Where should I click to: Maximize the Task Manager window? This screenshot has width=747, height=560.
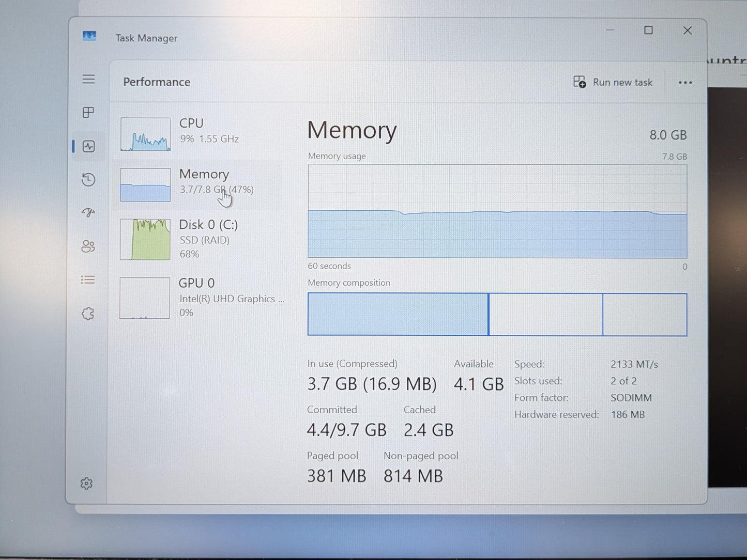click(x=648, y=30)
